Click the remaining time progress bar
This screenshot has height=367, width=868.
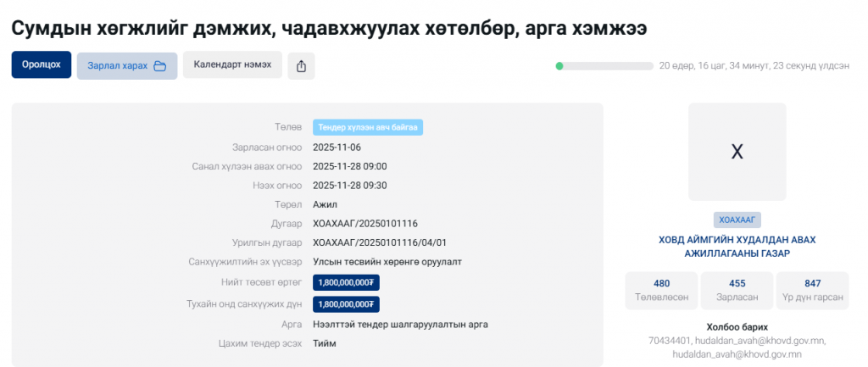(604, 65)
